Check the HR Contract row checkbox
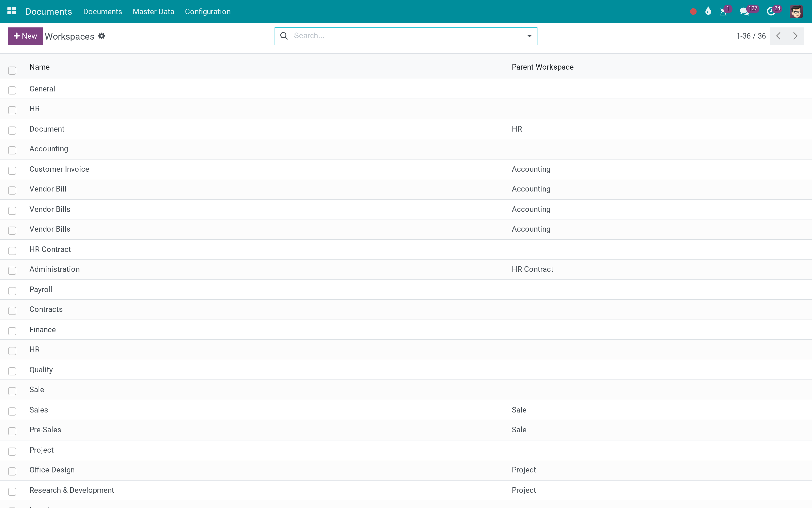 pos(12,251)
